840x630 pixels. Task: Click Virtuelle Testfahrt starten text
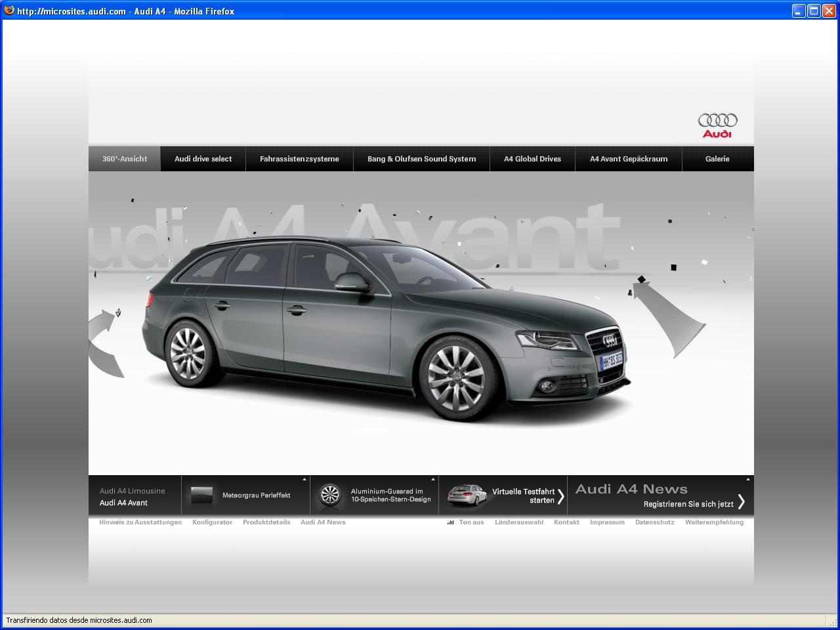[x=524, y=495]
